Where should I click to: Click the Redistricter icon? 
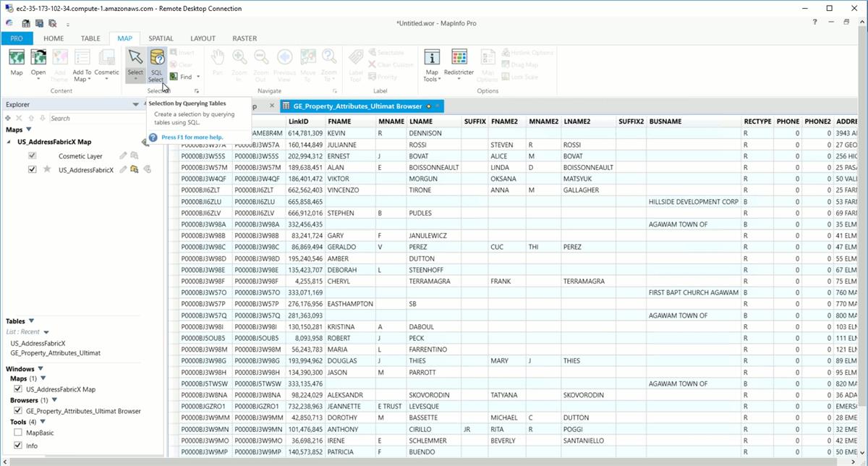[x=459, y=58]
